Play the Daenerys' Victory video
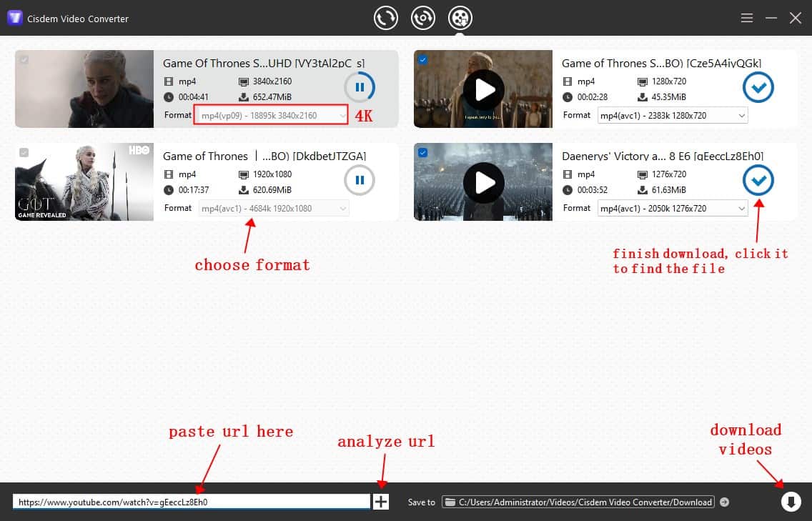This screenshot has height=521, width=812. (484, 182)
